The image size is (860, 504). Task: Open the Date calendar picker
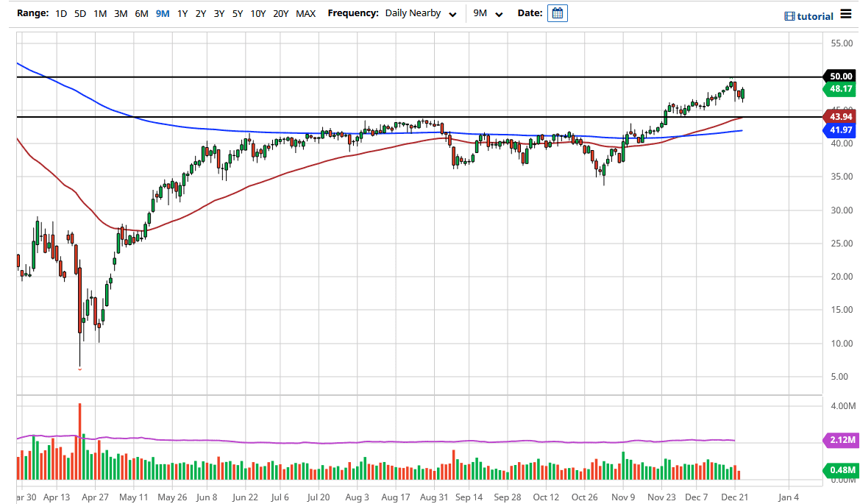tap(557, 13)
